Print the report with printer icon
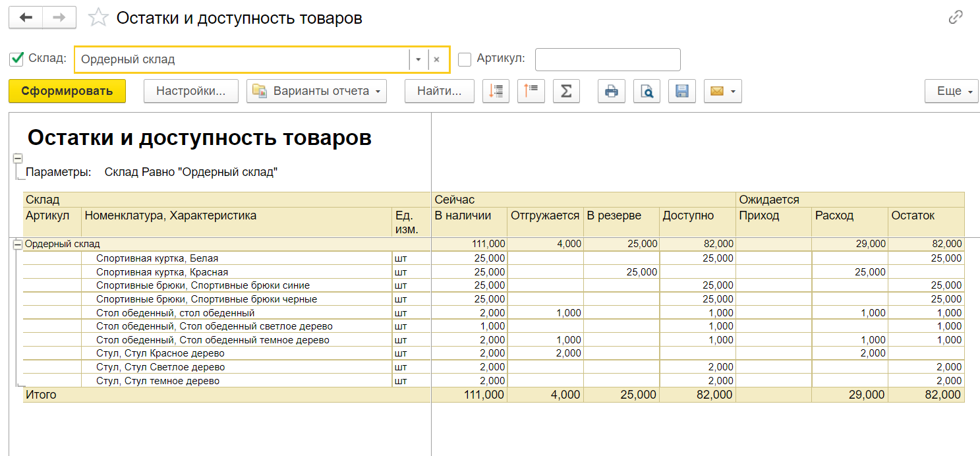980x456 pixels. point(611,91)
